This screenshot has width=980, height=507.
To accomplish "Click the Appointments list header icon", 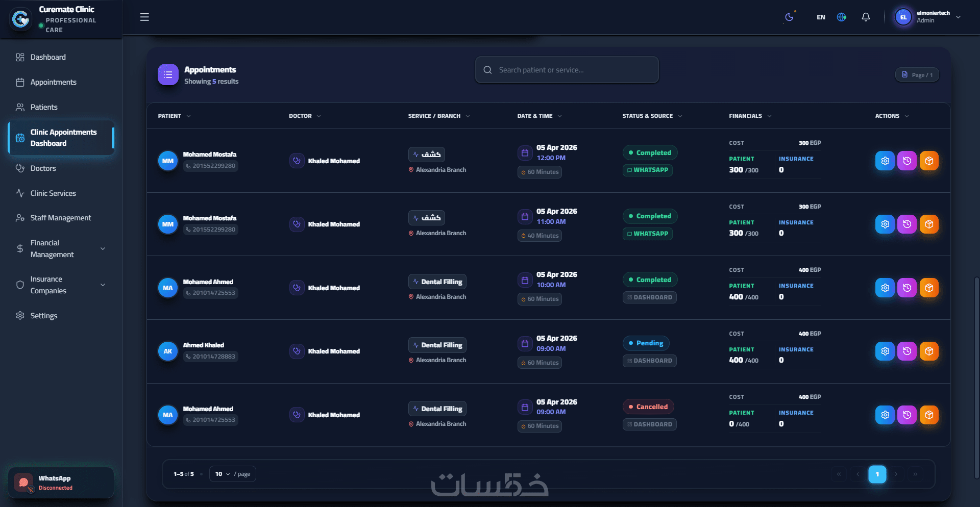I will coord(168,74).
